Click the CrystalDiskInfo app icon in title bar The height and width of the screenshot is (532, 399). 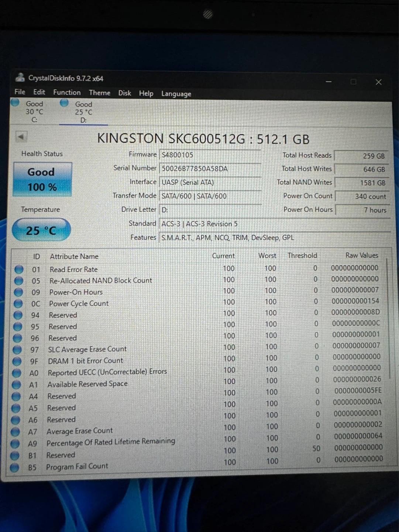point(20,78)
